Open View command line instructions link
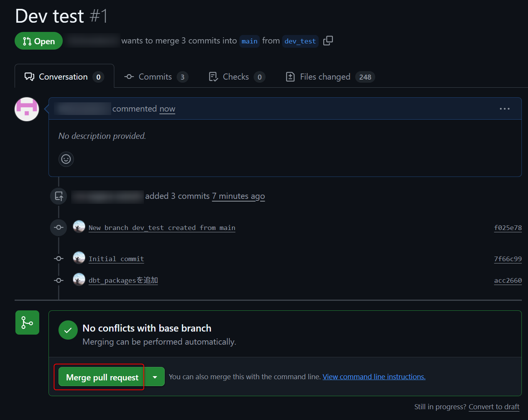The height and width of the screenshot is (420, 528). tap(374, 377)
